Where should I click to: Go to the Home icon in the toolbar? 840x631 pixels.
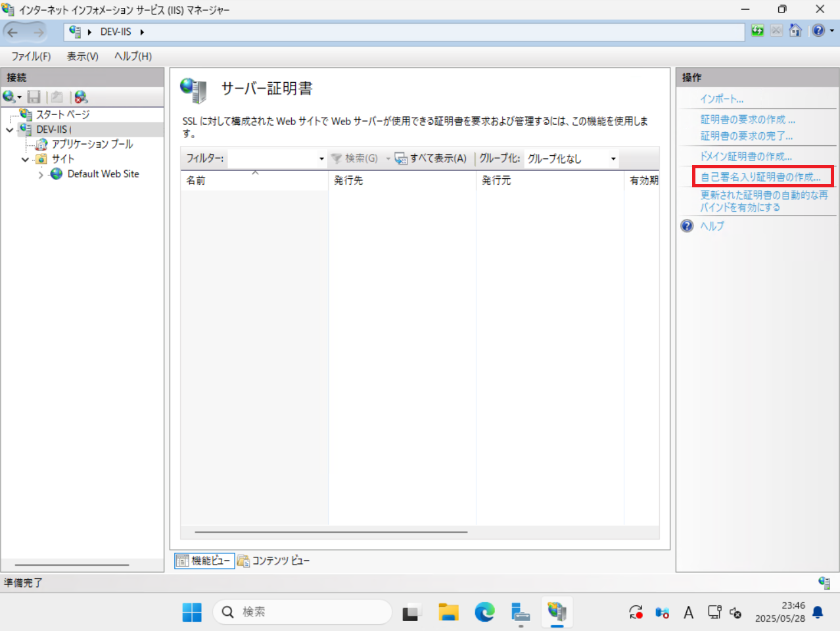tap(795, 30)
